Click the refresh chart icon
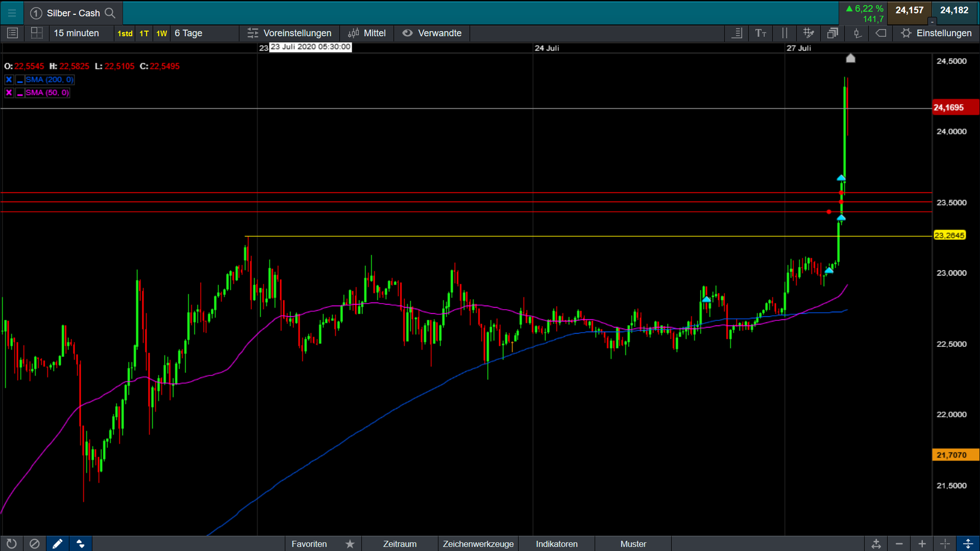 11,544
